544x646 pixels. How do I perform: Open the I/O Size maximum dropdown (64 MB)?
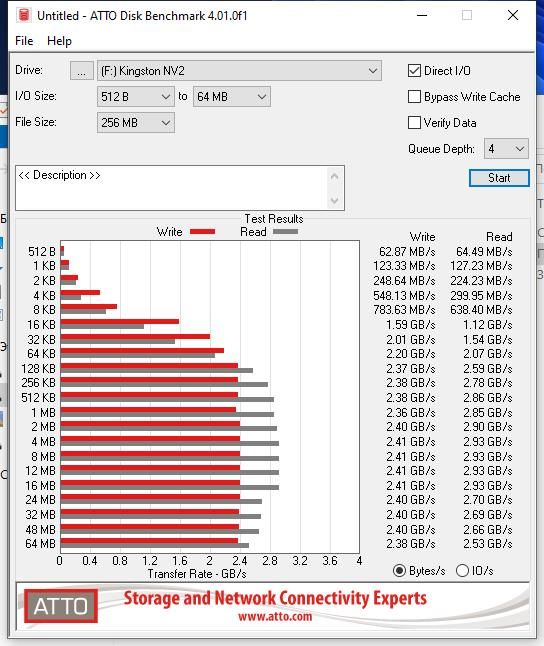(x=232, y=97)
